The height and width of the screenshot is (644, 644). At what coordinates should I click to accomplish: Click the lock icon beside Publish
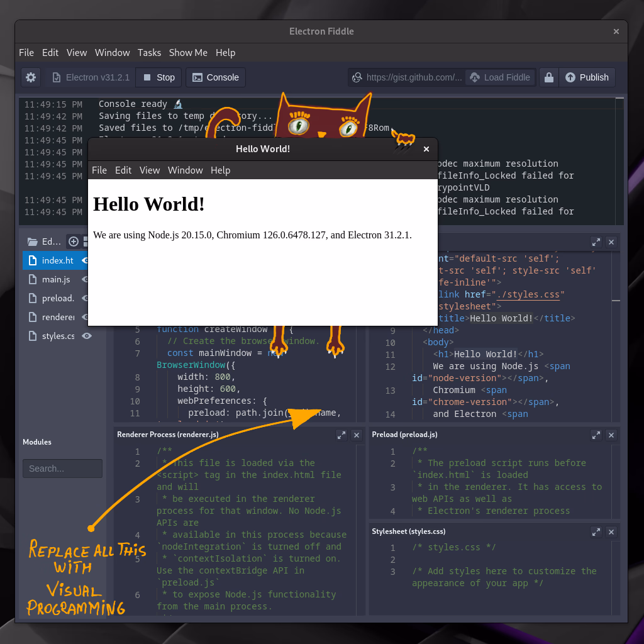[x=549, y=77]
